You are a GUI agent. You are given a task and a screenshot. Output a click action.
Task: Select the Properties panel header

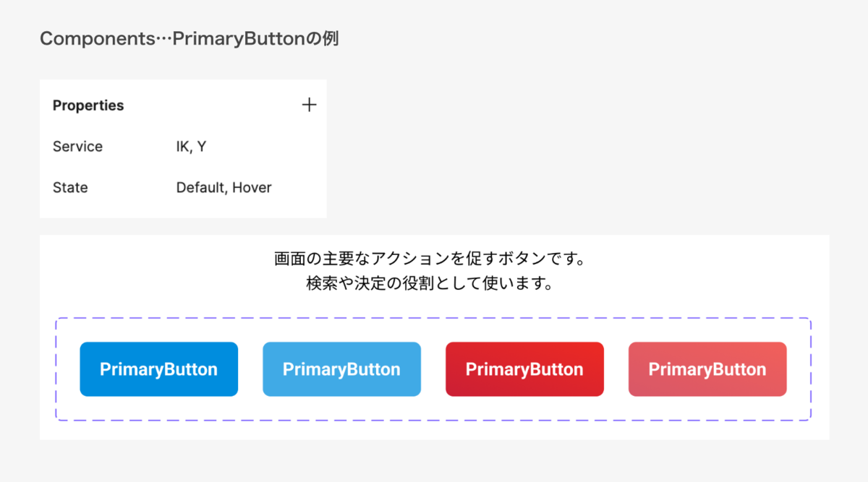[x=88, y=106]
